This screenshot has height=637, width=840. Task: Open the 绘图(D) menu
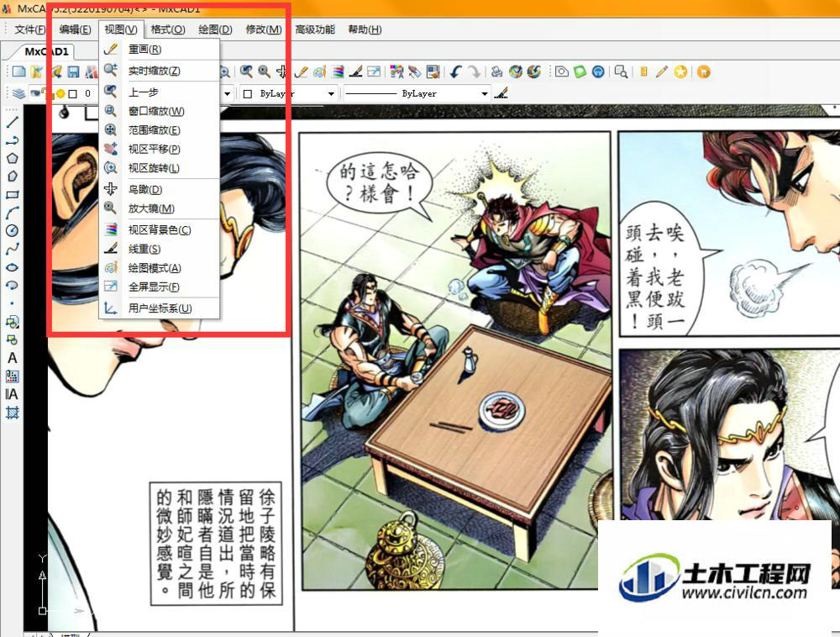[x=215, y=29]
